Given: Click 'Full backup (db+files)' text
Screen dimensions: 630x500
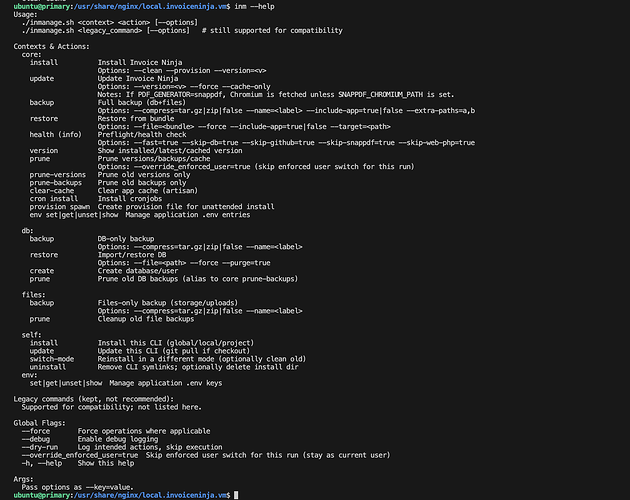Looking at the screenshot, I should coord(142,103).
